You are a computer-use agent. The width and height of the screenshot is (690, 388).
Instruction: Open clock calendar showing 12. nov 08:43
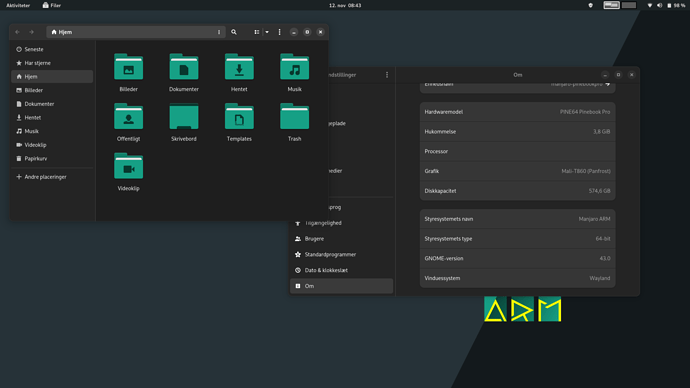[345, 5]
